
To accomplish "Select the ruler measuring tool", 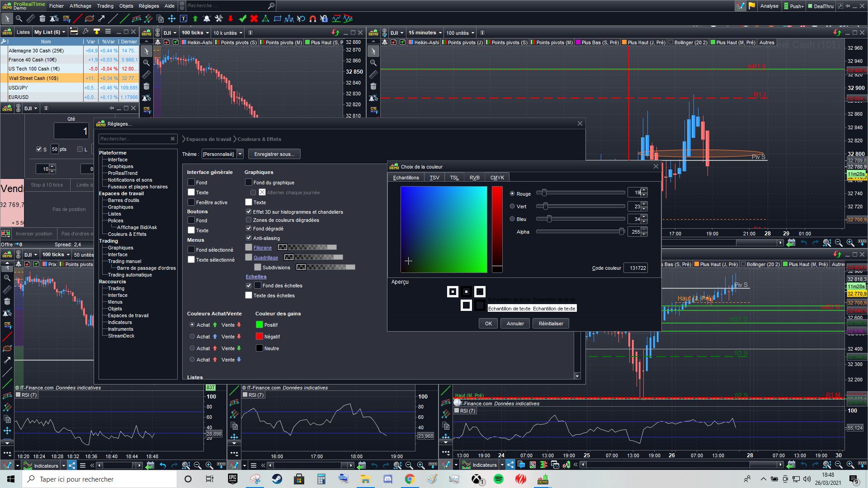I will pos(30,19).
